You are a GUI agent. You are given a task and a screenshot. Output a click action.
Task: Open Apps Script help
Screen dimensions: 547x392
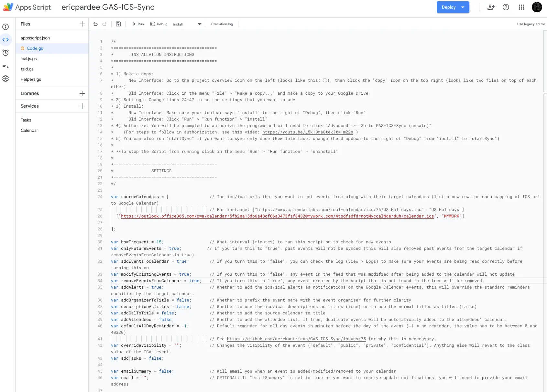click(x=506, y=7)
